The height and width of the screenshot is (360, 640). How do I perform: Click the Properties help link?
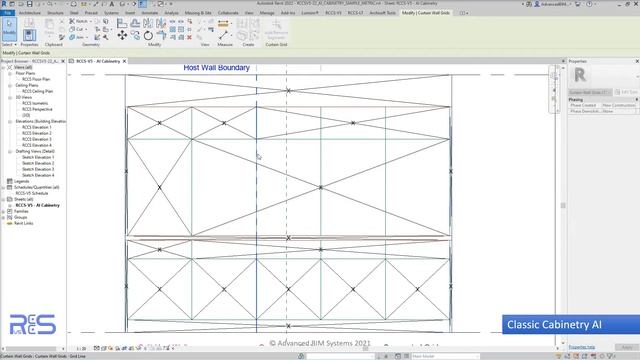(x=581, y=347)
